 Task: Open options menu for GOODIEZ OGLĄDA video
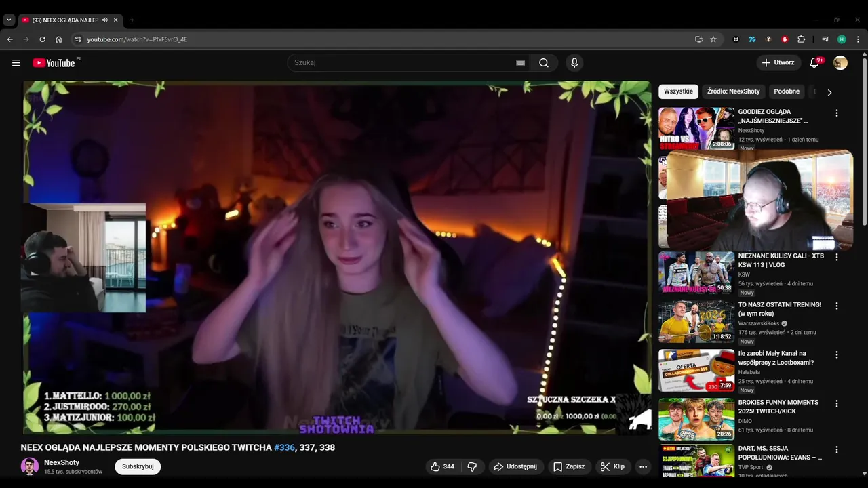[836, 113]
